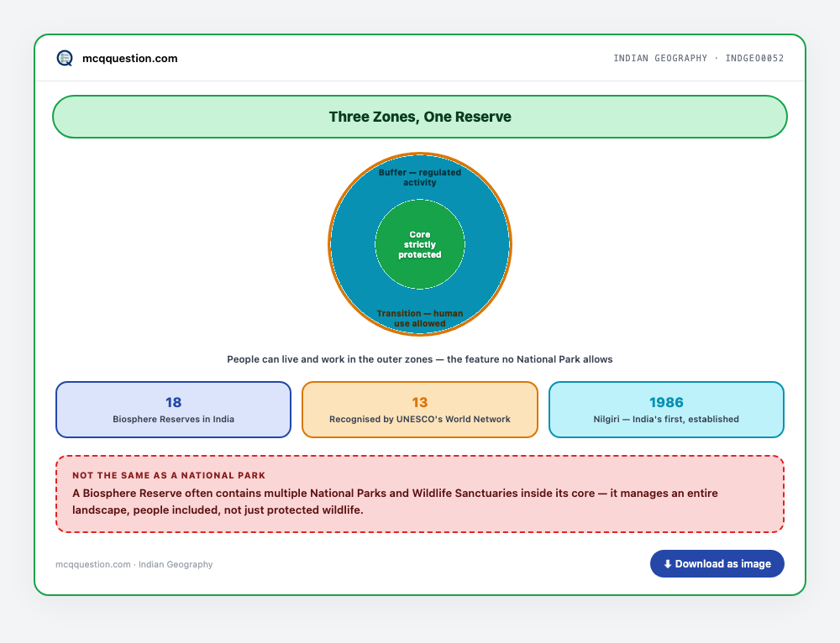Click the Three Zones, One Reserve title banner
Screen dimensions: 840x643
coord(420,117)
